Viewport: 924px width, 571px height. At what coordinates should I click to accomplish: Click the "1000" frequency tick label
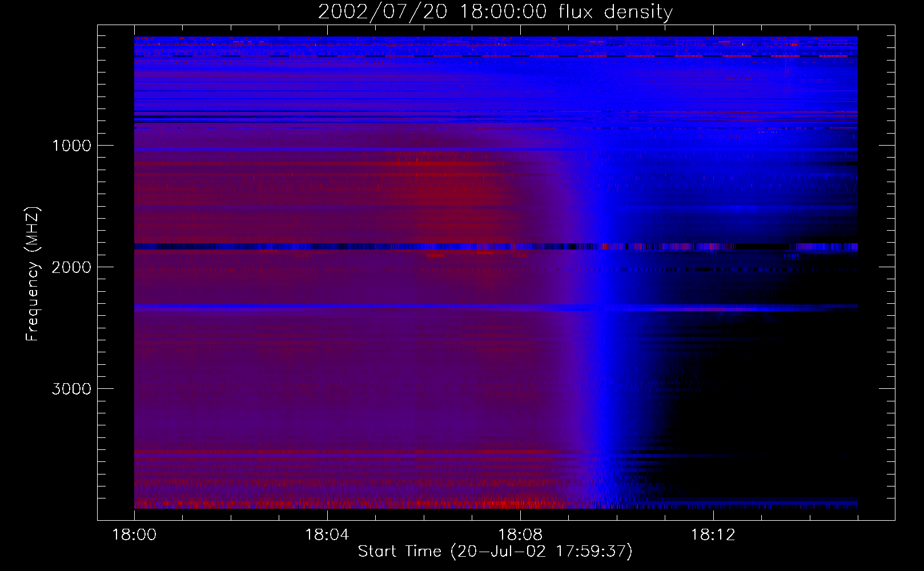tap(71, 146)
